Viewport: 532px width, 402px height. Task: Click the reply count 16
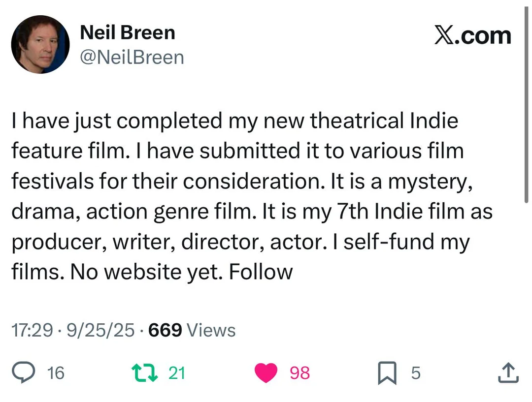point(56,373)
